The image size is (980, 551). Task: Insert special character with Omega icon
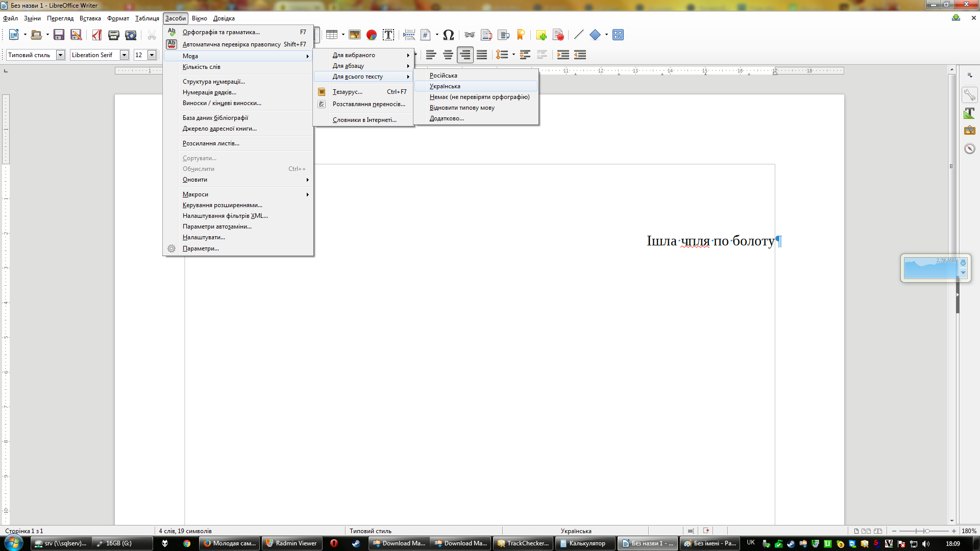(448, 35)
